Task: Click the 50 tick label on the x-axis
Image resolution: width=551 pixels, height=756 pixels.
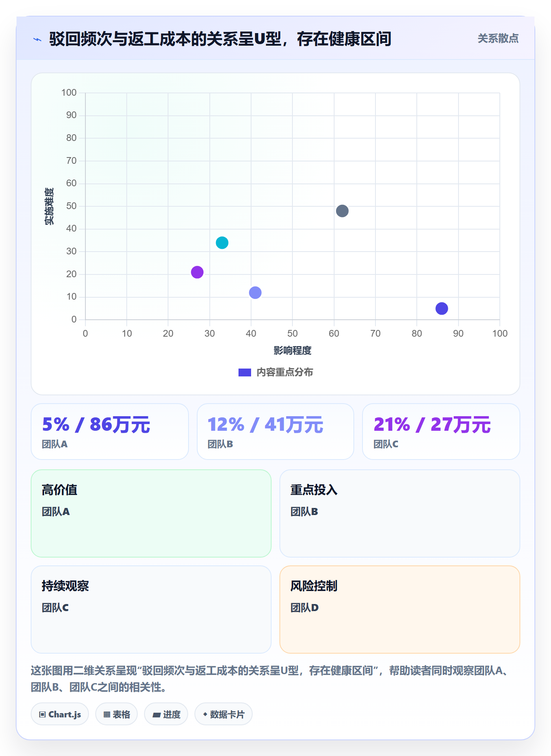Action: (292, 334)
